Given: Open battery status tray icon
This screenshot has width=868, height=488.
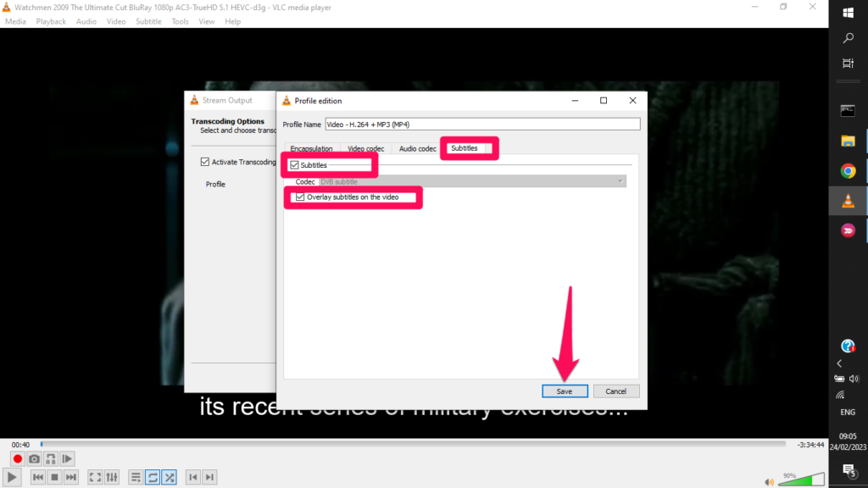Looking at the screenshot, I should [x=840, y=379].
